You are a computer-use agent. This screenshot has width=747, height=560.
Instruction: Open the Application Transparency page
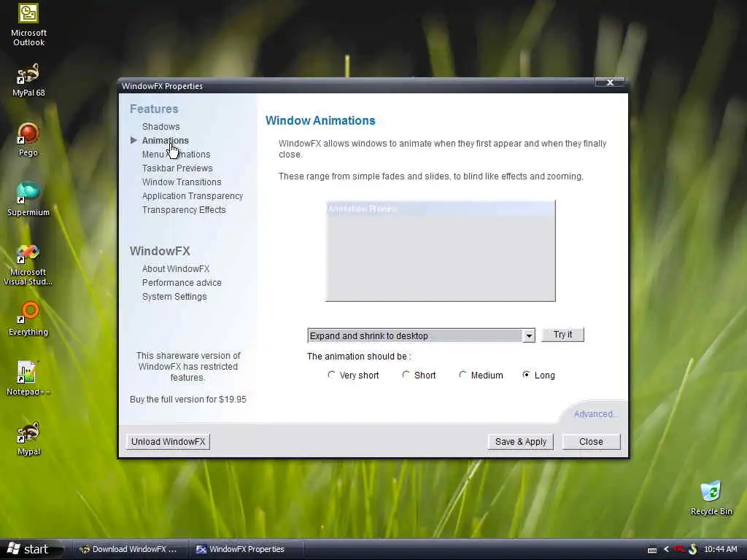pyautogui.click(x=193, y=195)
